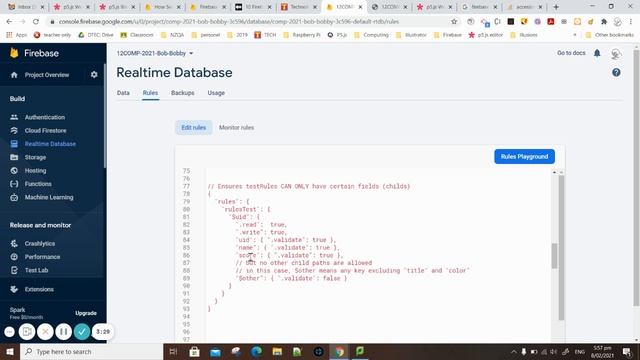Open Crashlytics in the sidebar
This screenshot has width=640, height=360.
pyautogui.click(x=39, y=244)
